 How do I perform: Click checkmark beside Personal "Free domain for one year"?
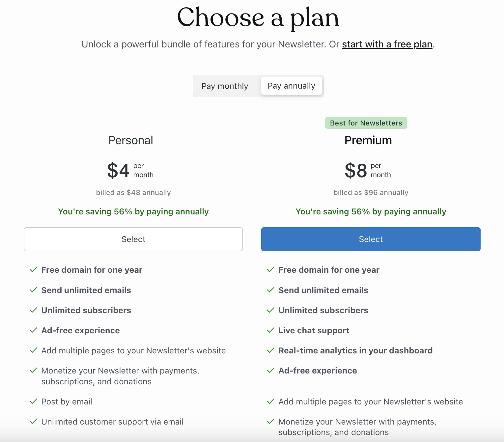click(x=33, y=270)
